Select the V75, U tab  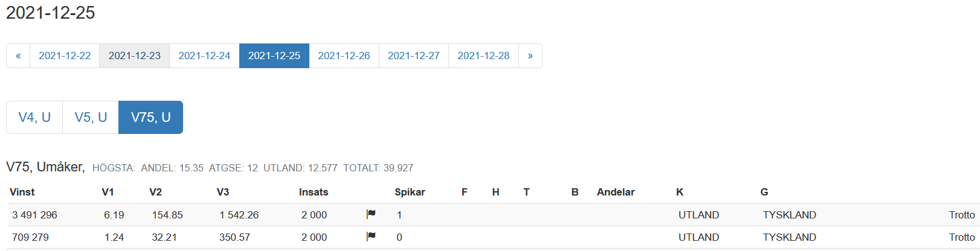click(x=151, y=117)
